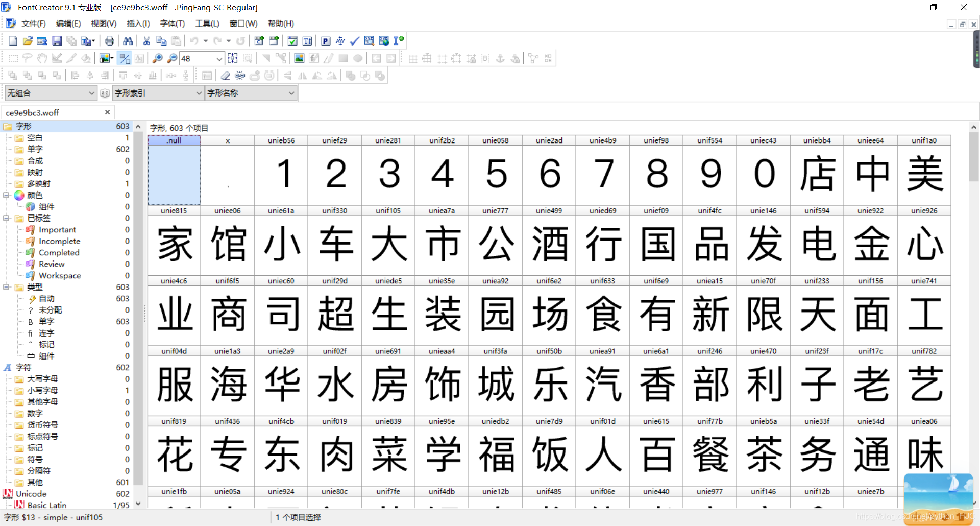Toggle the highlighted percent view button
Viewport: 980px width, 526px height.
click(125, 58)
